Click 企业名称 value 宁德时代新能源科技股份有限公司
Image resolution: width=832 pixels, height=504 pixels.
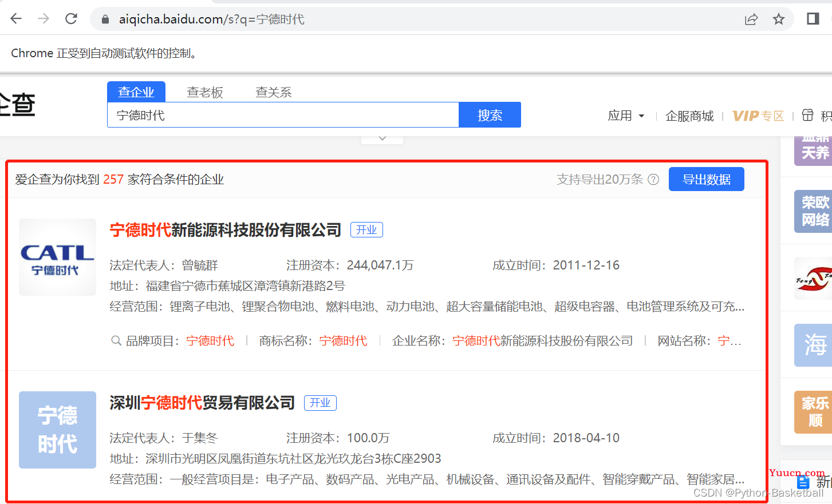pos(543,341)
